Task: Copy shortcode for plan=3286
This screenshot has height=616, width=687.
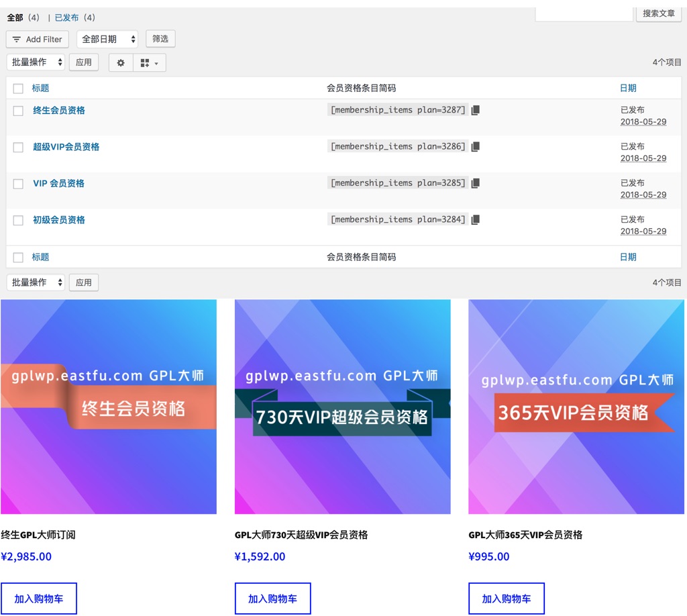Action: 476,146
